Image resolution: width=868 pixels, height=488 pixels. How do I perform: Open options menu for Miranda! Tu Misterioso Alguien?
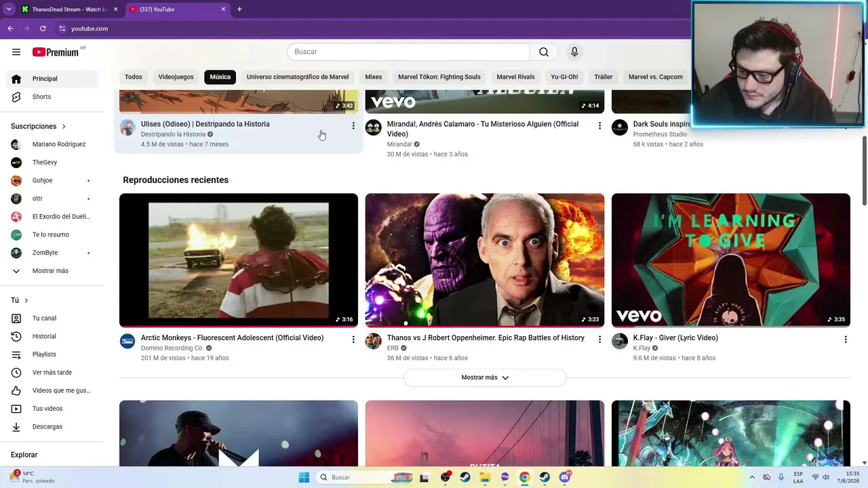tap(599, 126)
